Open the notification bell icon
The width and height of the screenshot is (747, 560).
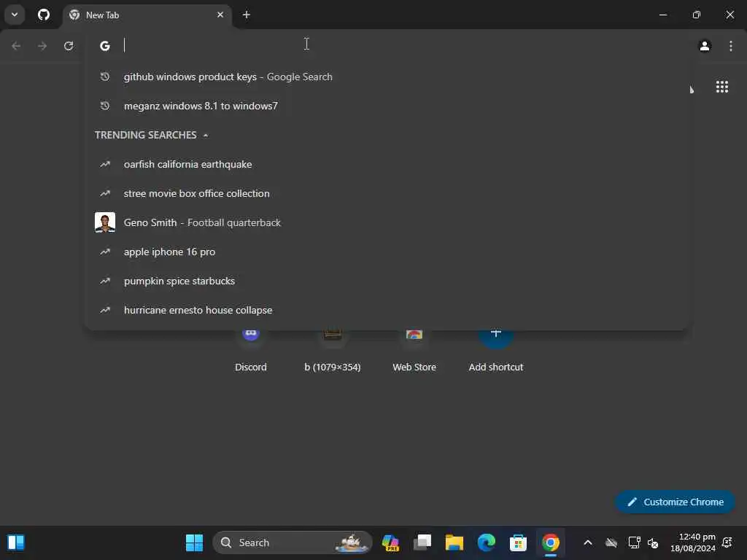[727, 542]
